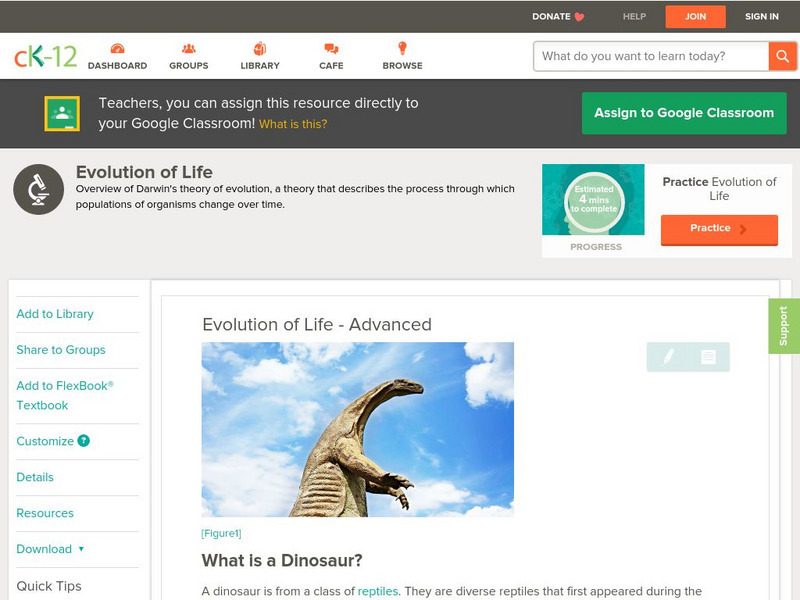Click the Google Classroom icon
800x600 pixels.
62,113
